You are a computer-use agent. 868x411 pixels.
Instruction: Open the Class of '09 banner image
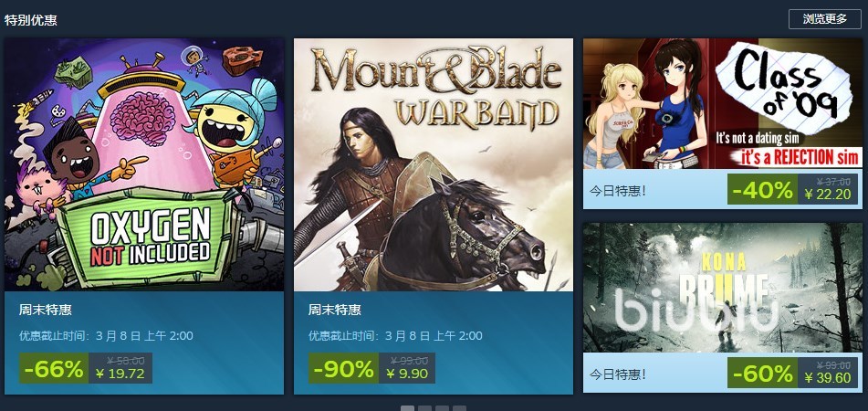tap(722, 103)
